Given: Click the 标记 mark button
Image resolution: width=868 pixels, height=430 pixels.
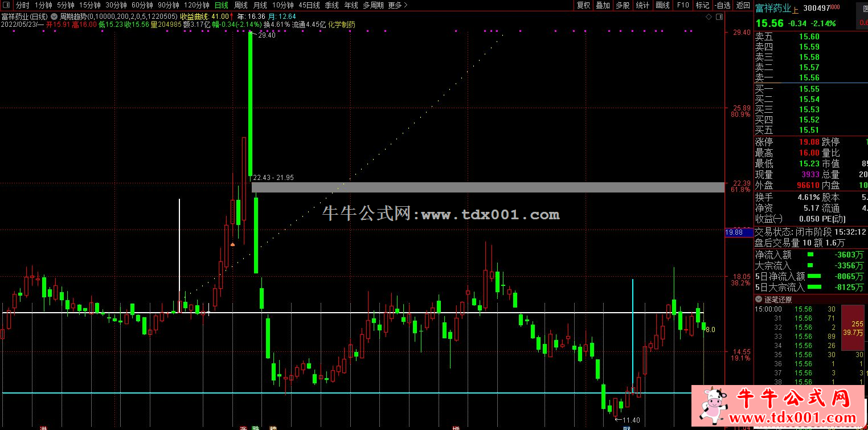Looking at the screenshot, I should (702, 5).
